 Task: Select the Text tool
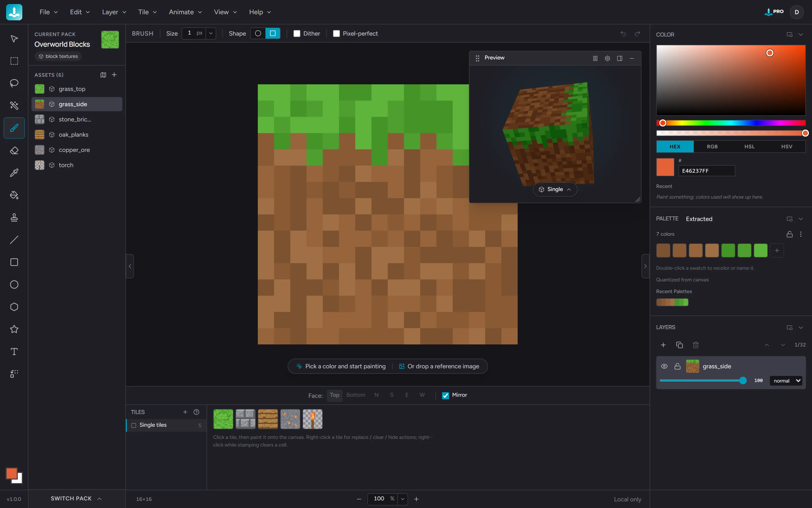point(14,352)
